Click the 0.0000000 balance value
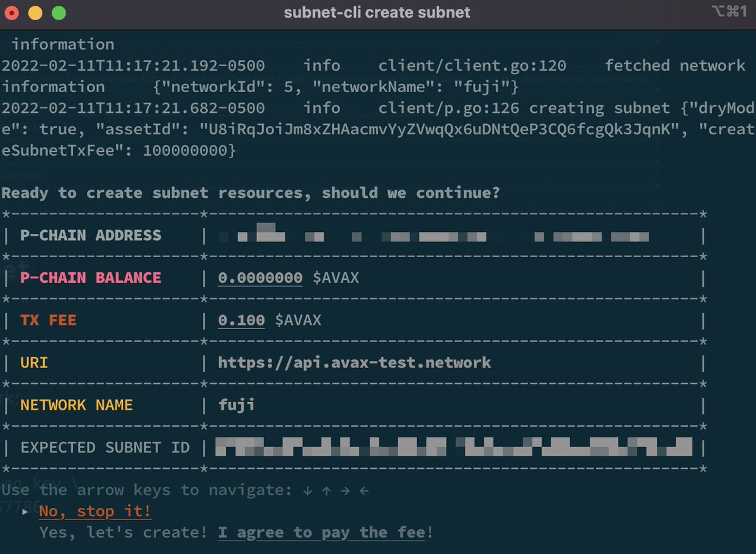This screenshot has height=554, width=756. 260,277
